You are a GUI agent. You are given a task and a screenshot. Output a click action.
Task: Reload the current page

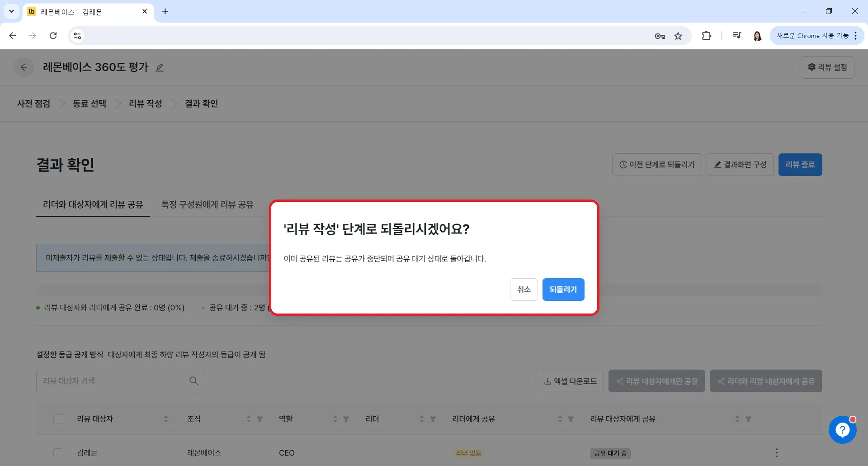(x=53, y=36)
